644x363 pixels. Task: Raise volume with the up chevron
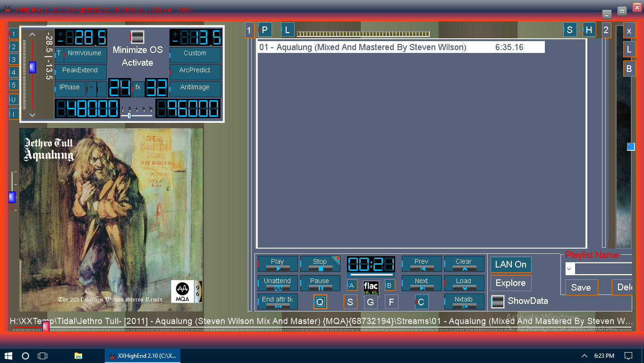click(32, 35)
